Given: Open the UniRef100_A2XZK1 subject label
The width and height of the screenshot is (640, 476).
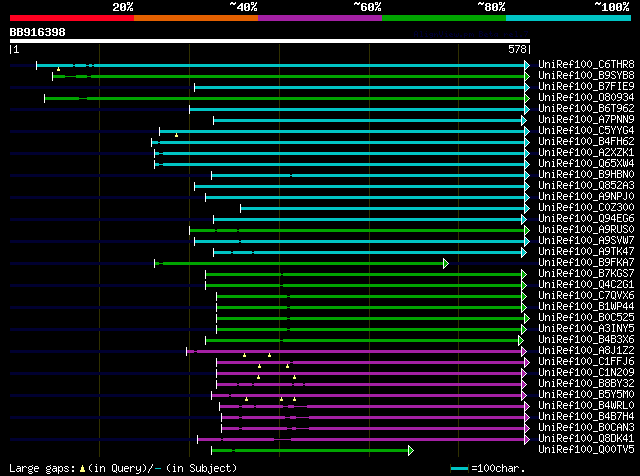Looking at the screenshot, I should [x=586, y=153].
